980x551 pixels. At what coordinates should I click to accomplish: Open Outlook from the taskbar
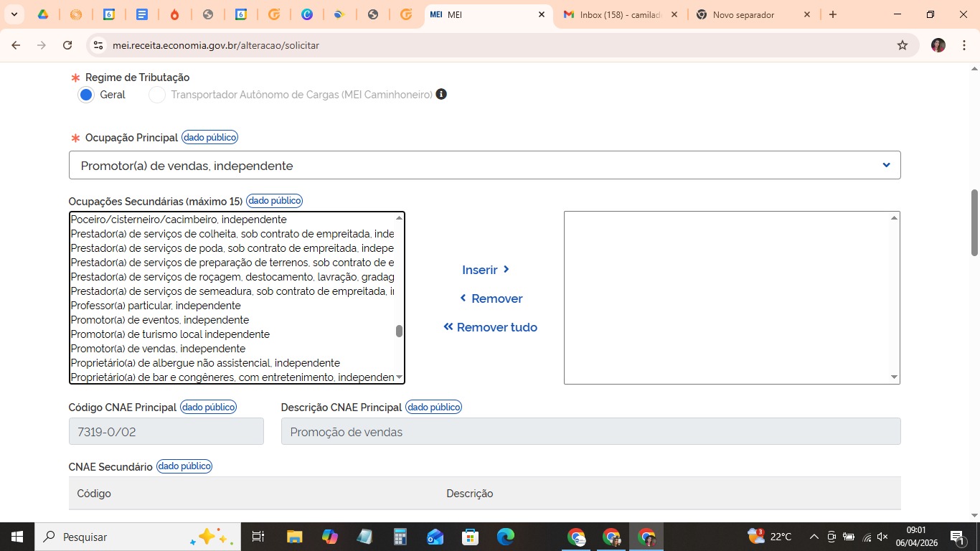click(x=435, y=537)
